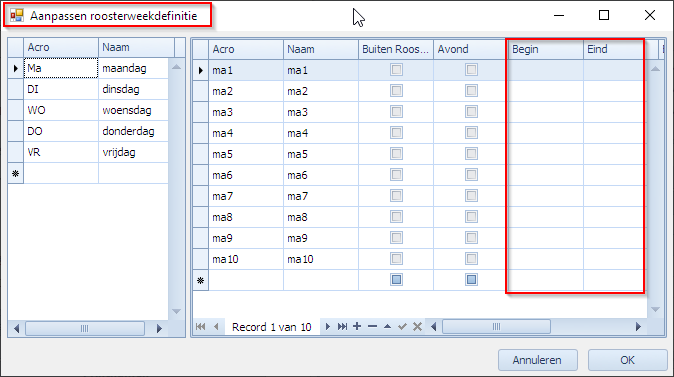Click the Ma acronym cell
674x377 pixels.
pos(61,68)
